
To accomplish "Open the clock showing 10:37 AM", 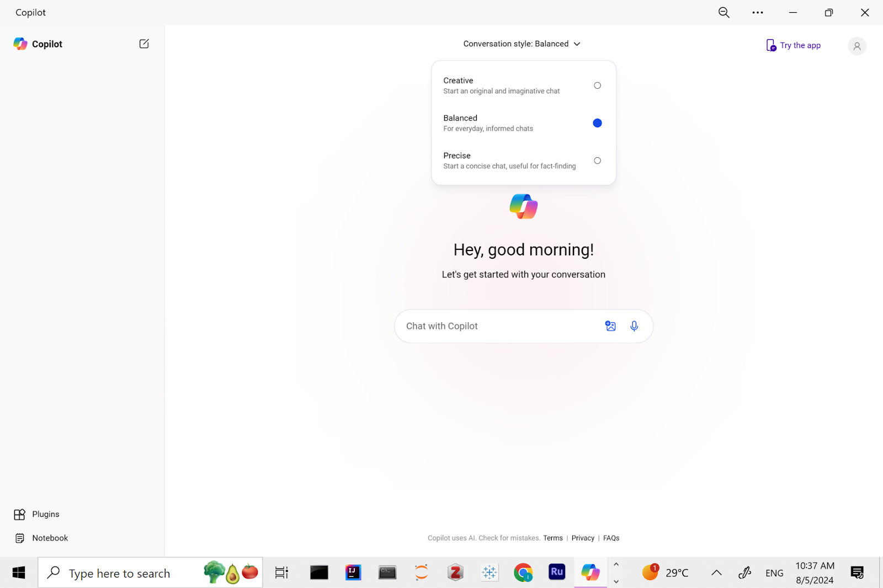I will point(815,573).
